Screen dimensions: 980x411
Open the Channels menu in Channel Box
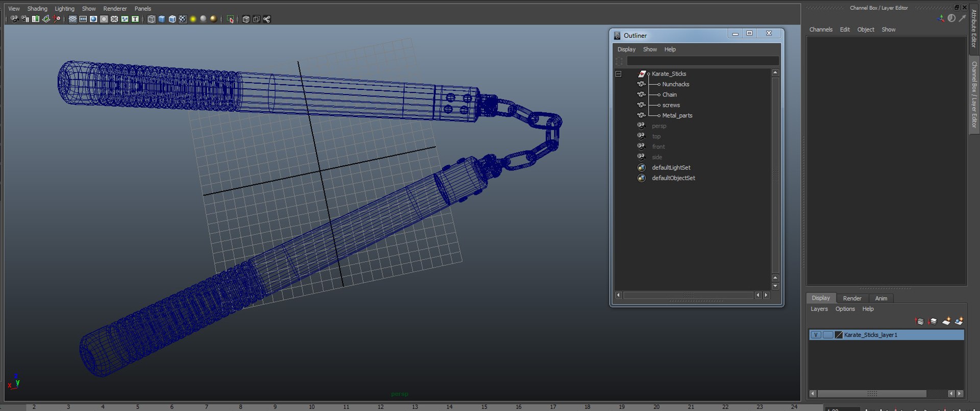[821, 30]
